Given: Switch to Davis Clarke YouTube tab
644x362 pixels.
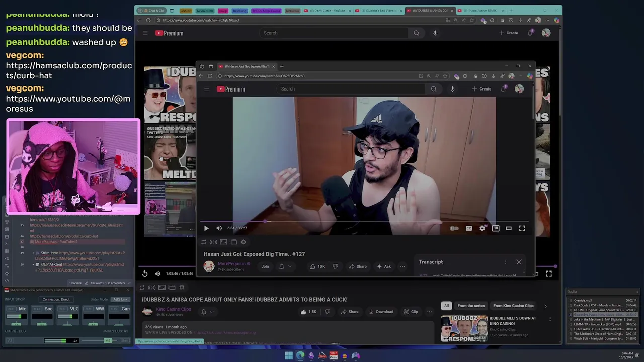Looking at the screenshot, I should click(x=328, y=11).
